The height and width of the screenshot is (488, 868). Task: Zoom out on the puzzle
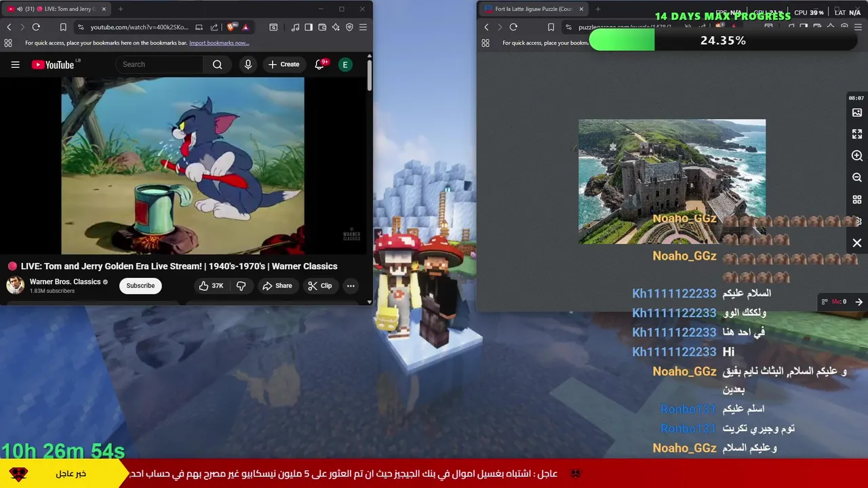[857, 178]
